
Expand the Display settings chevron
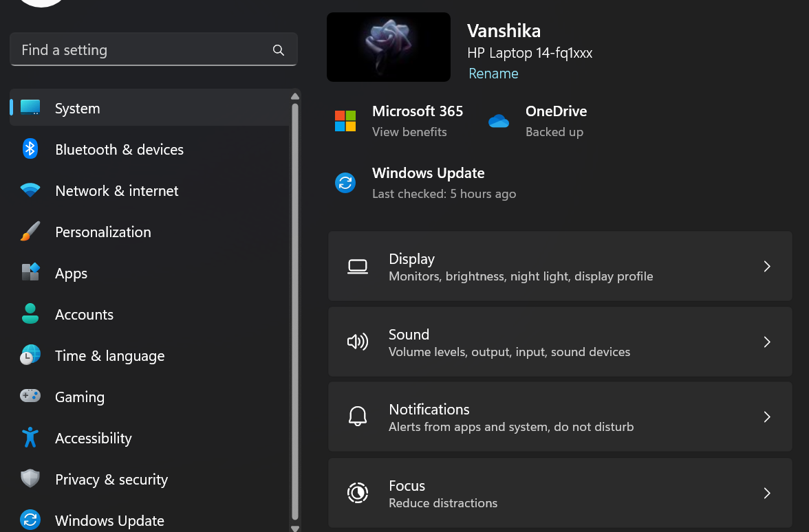(767, 267)
